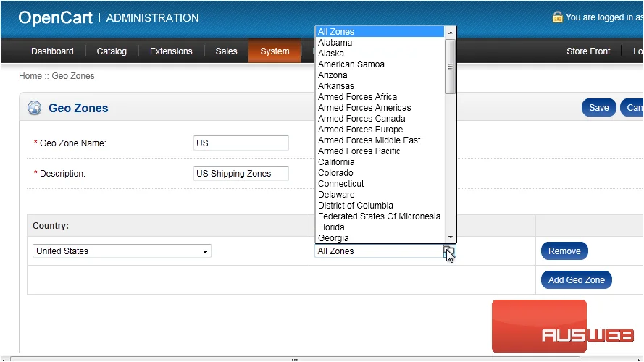Pick Connecticut zone

380,184
